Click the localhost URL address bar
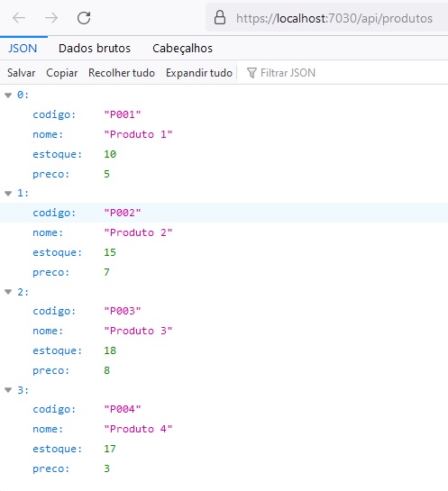Screen dimensions: 448x491 coord(326,18)
